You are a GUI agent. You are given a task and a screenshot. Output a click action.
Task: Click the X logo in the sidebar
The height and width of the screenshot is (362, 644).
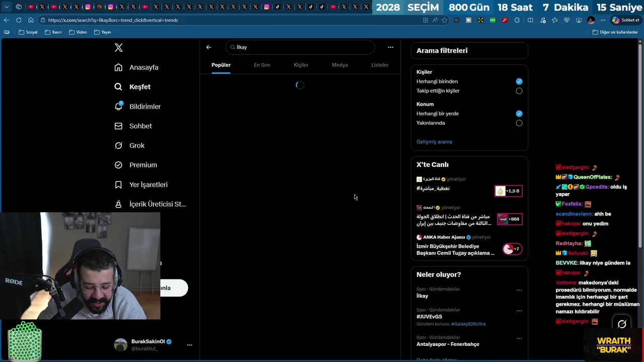[x=119, y=48]
